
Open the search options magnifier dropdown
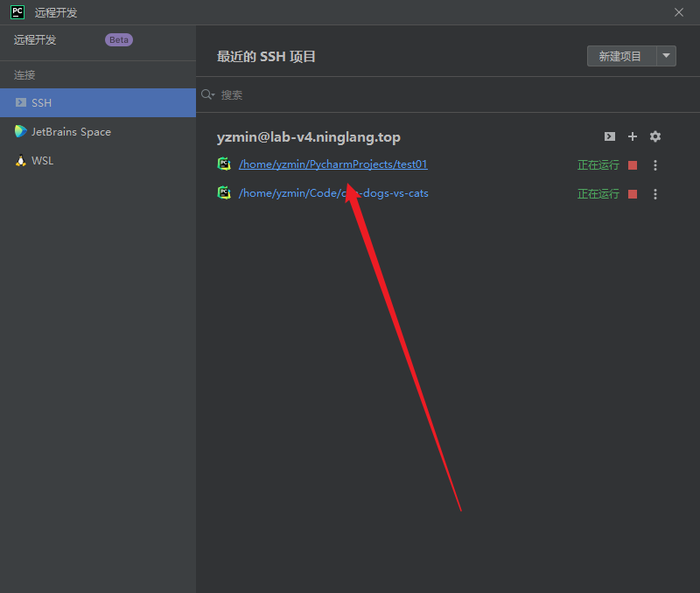[x=207, y=94]
